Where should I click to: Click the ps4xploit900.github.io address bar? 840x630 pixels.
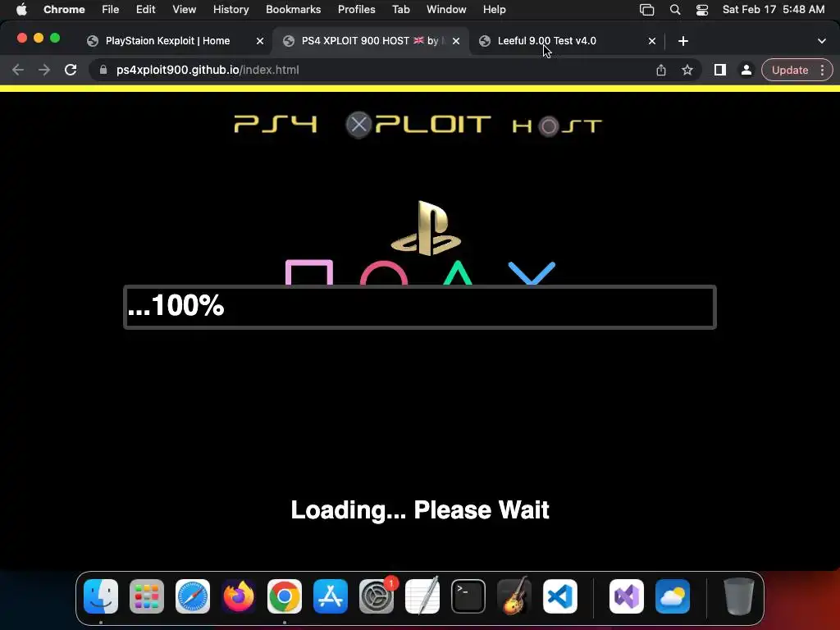[375, 70]
